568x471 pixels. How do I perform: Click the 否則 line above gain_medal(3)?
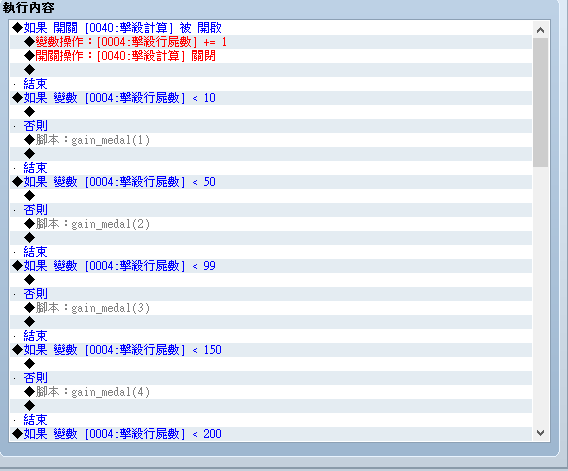tap(271, 294)
